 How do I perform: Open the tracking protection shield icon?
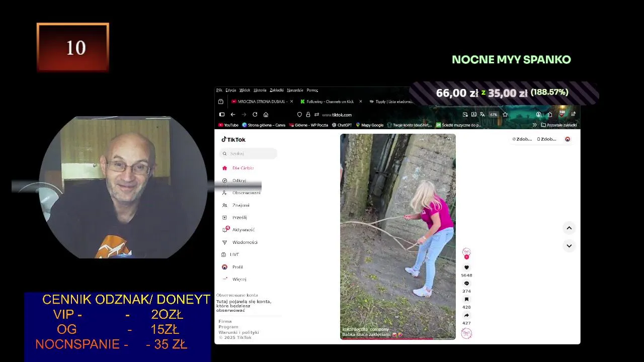(299, 115)
